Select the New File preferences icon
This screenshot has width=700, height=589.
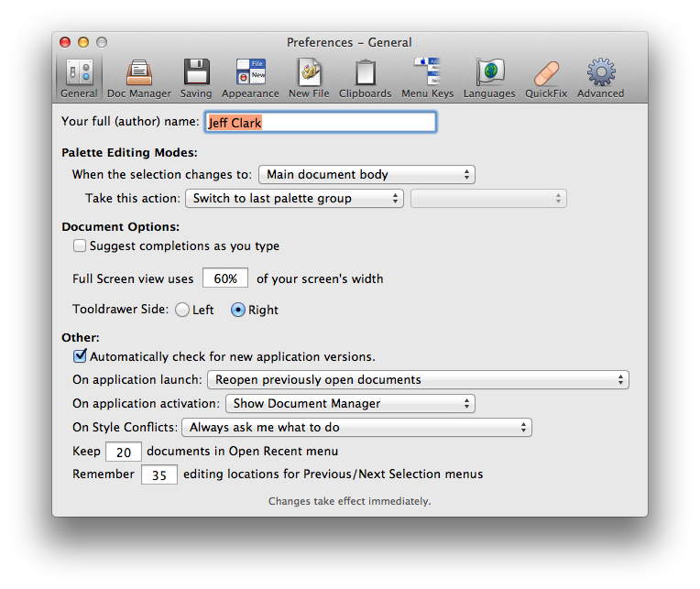click(309, 78)
